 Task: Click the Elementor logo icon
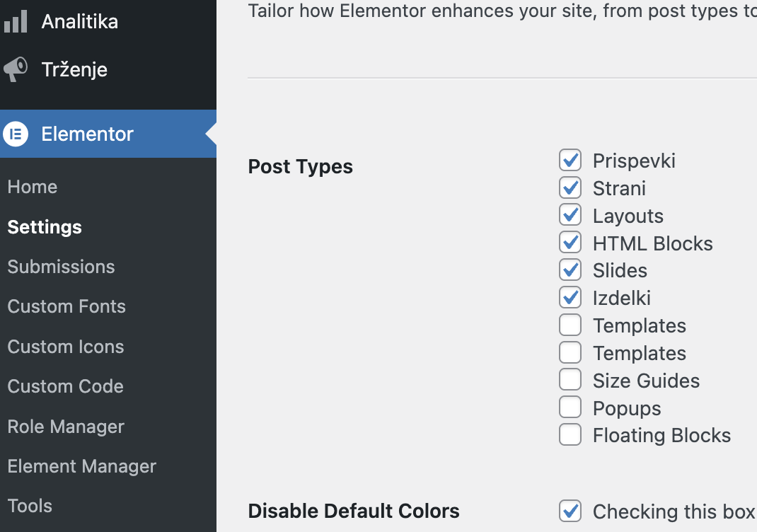tap(15, 134)
